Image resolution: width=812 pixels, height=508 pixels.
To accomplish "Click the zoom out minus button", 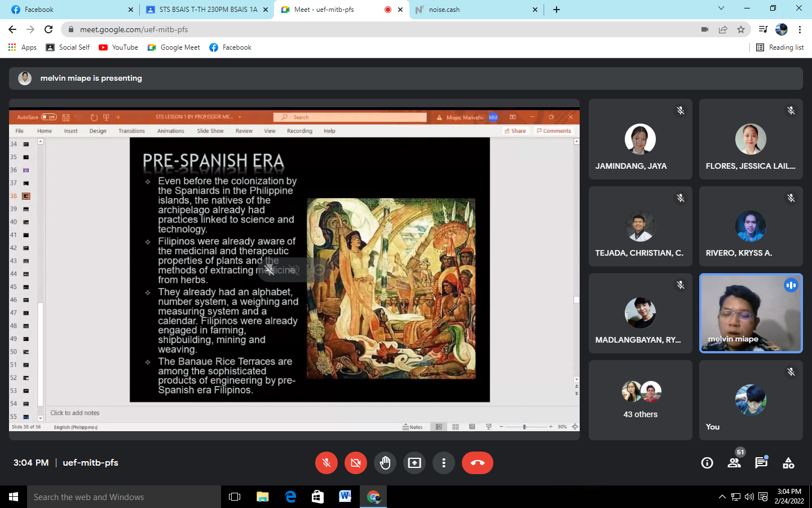I will coord(501,427).
